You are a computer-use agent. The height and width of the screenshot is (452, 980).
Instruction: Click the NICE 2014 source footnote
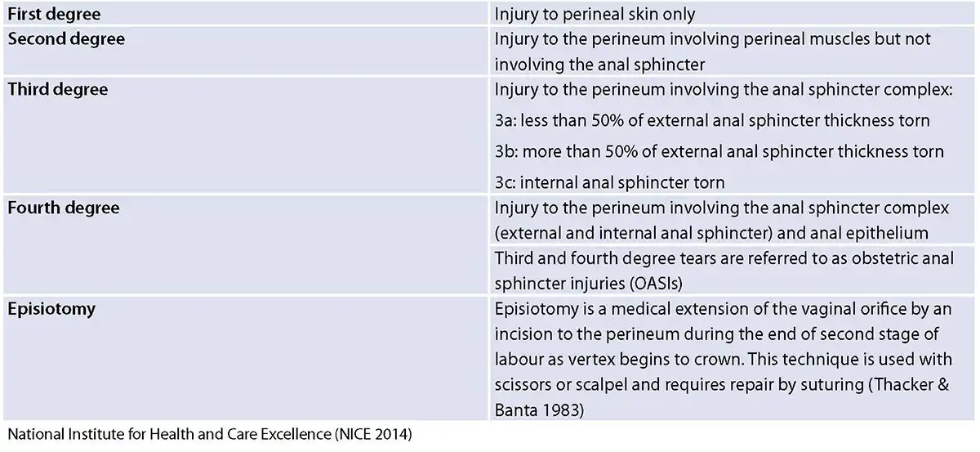point(209,436)
